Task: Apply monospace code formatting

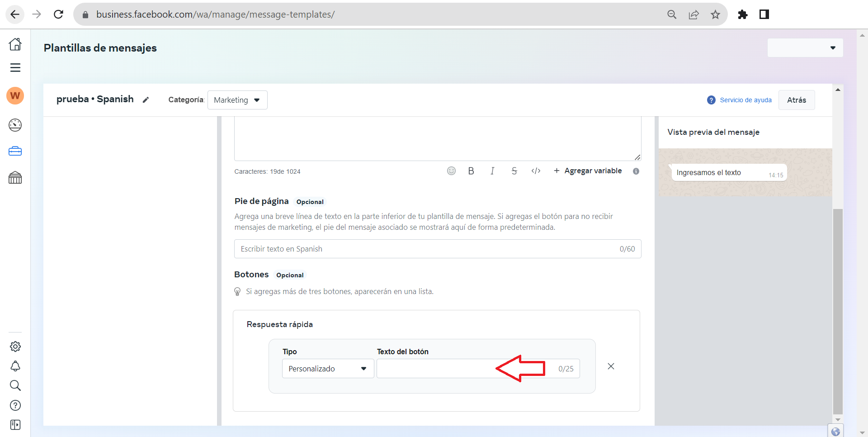Action: click(536, 171)
